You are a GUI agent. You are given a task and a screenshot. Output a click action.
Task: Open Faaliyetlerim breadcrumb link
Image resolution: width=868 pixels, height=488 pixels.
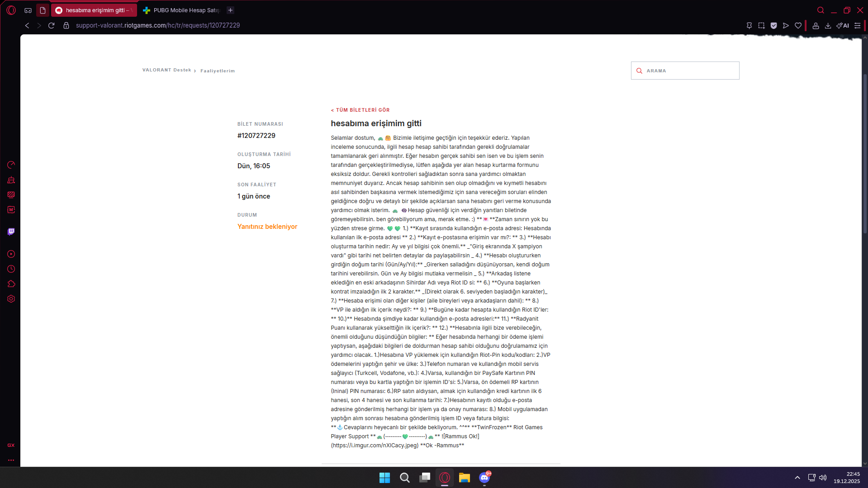click(x=218, y=71)
